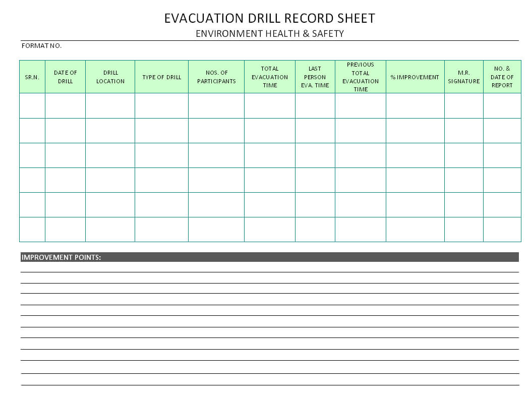Click the M.R. Signature column header
This screenshot has width=532, height=394.
coord(464,77)
